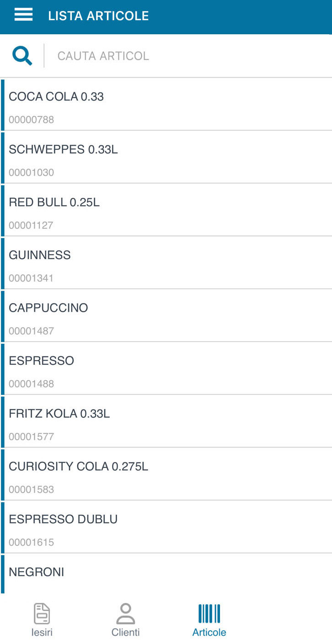Viewport: 332px width, 644px height.
Task: Switch to the Clienti tab label
Action: 125,633
